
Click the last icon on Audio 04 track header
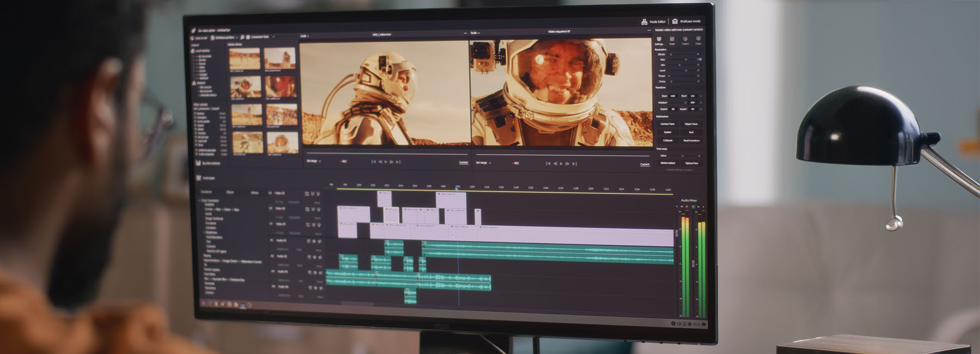(x=321, y=288)
